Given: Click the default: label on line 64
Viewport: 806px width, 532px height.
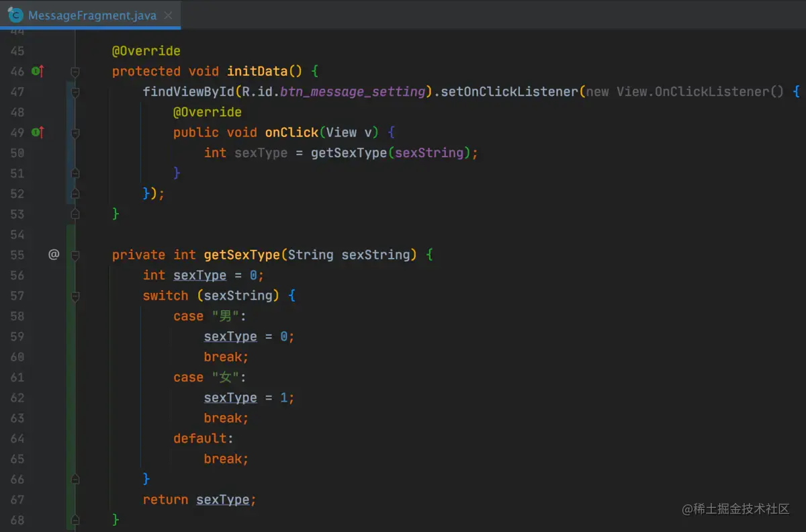Looking at the screenshot, I should (x=204, y=439).
